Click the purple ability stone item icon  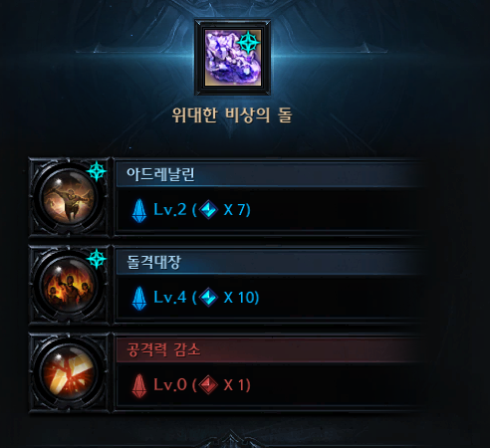tap(232, 58)
